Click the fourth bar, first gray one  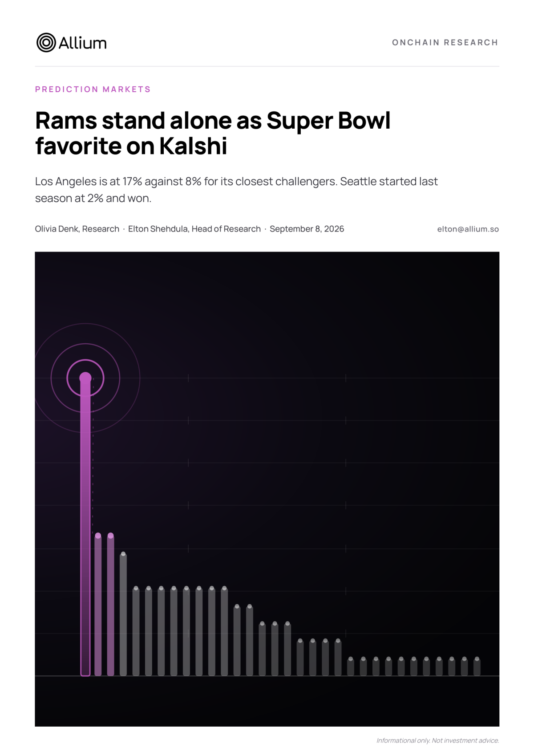pyautogui.click(x=123, y=615)
